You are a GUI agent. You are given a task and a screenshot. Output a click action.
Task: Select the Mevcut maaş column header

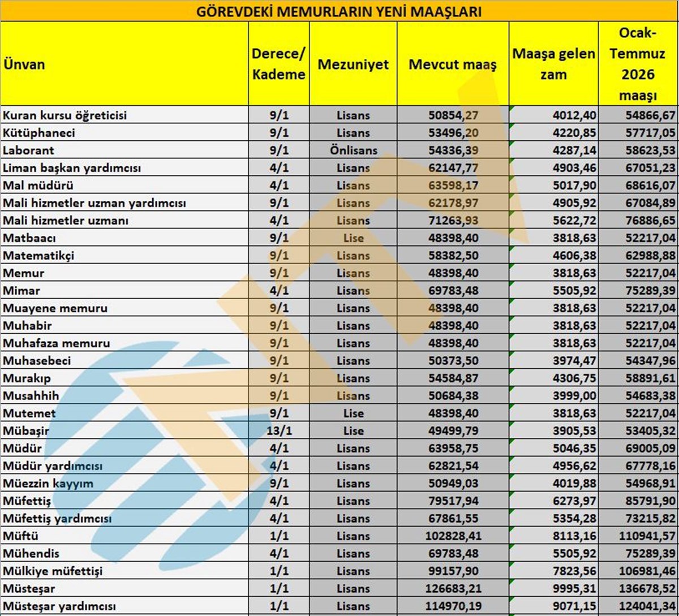pos(453,64)
